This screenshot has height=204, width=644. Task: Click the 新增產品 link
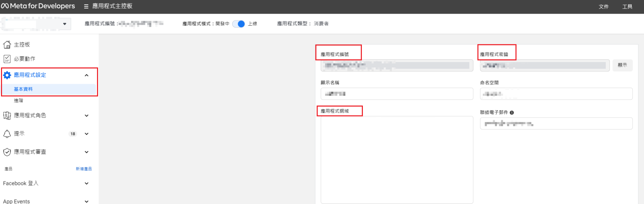84,169
